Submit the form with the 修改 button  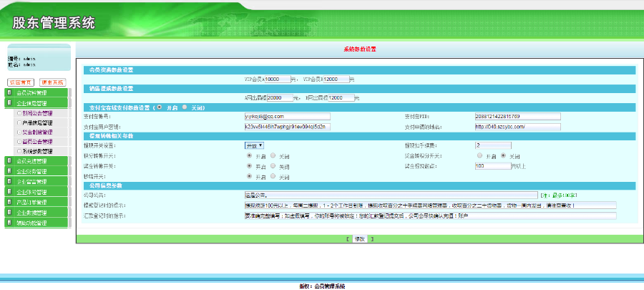coord(360,239)
